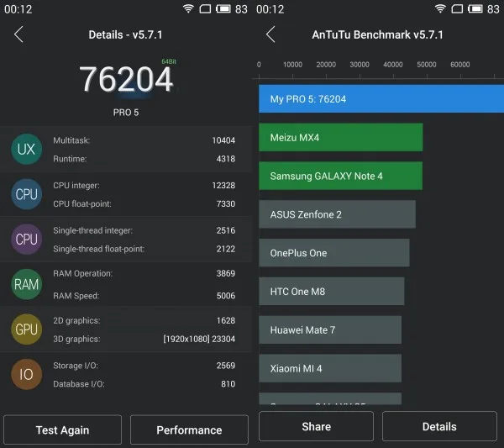Select the HTC One M8 bar
504x448 pixels.
coord(332,291)
